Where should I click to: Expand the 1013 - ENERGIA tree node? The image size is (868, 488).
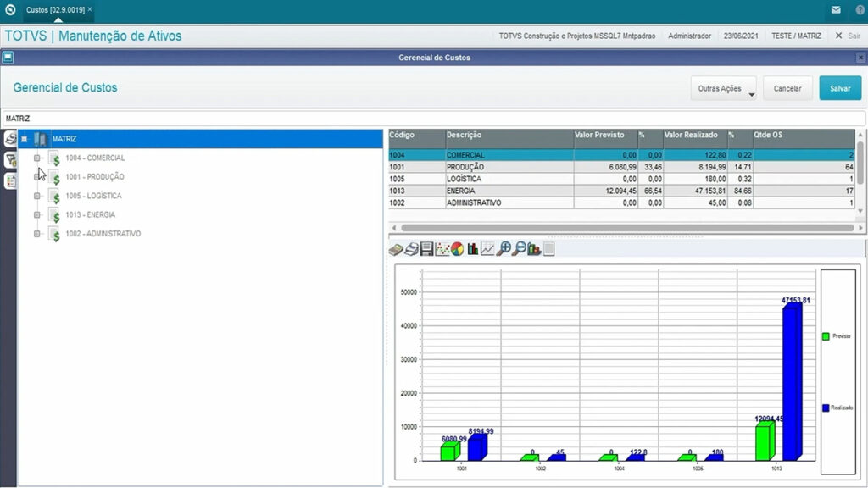point(37,214)
